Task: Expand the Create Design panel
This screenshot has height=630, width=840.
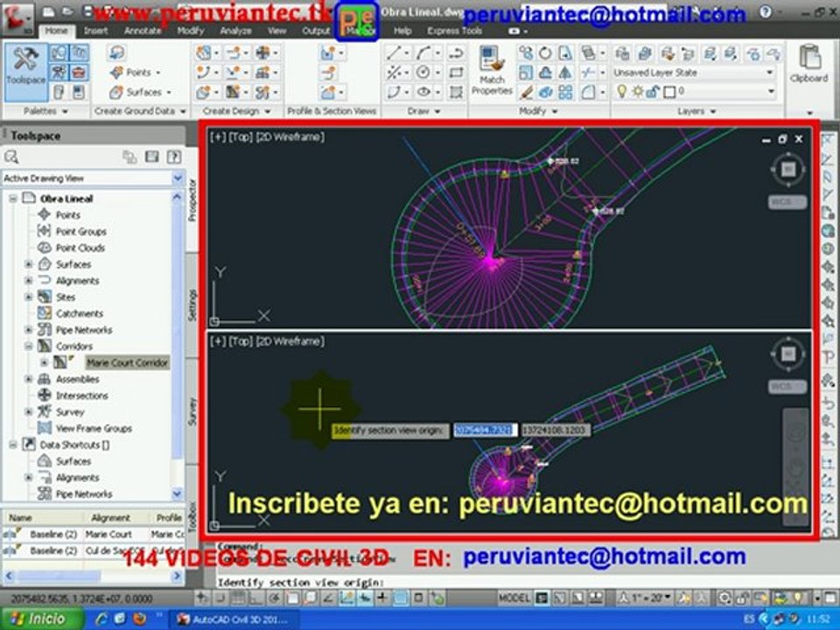Action: point(236,111)
